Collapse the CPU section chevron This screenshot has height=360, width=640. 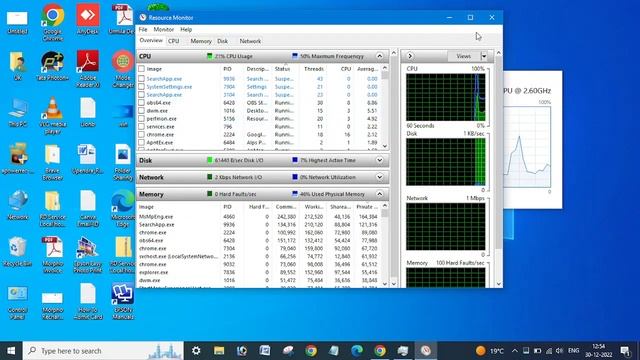pyautogui.click(x=379, y=56)
